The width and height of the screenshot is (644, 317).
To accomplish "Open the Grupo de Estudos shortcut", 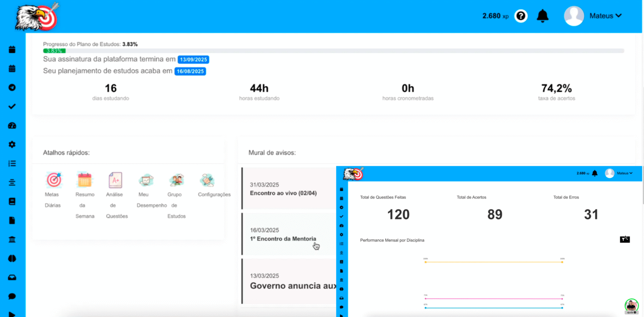I will click(177, 180).
